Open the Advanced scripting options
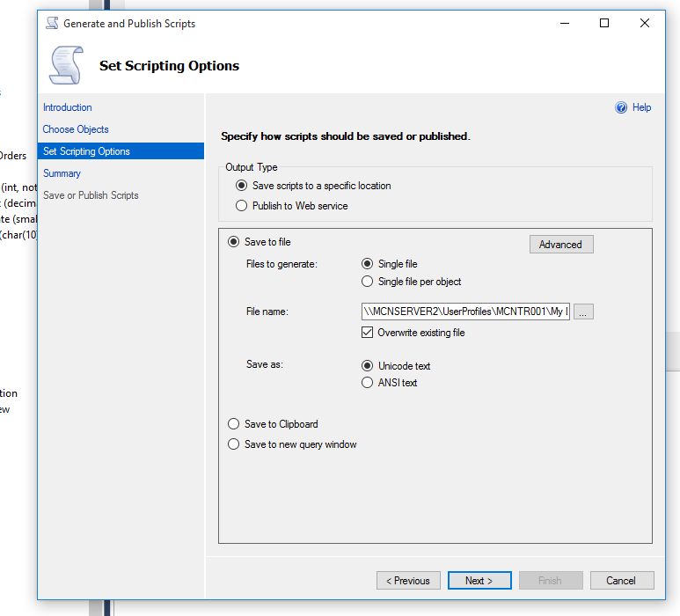The width and height of the screenshot is (680, 616). pos(561,245)
